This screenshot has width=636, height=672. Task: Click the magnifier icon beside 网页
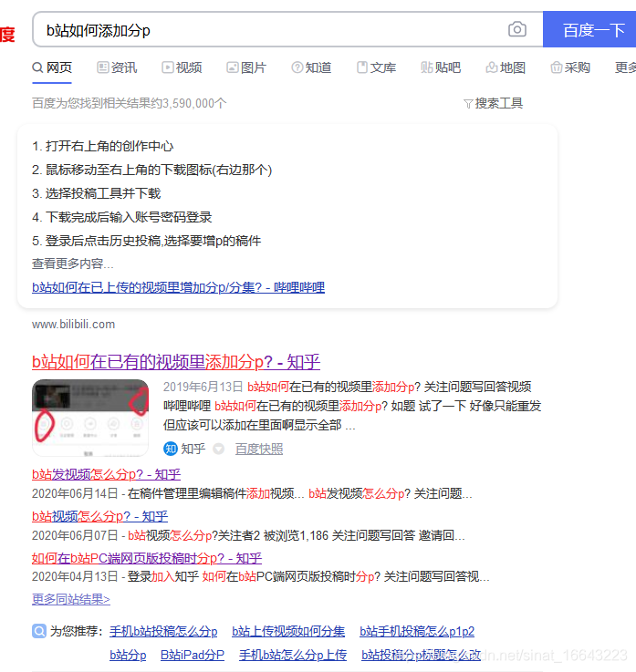[37, 67]
